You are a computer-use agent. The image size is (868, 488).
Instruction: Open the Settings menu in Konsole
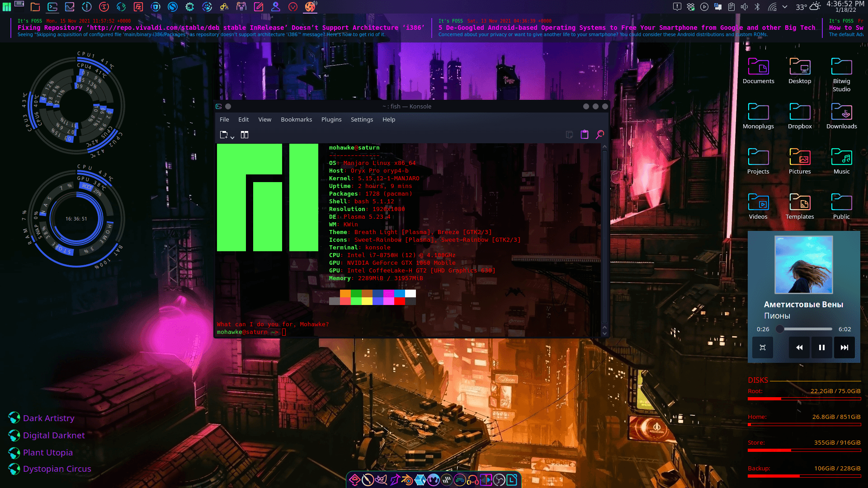pyautogui.click(x=362, y=119)
